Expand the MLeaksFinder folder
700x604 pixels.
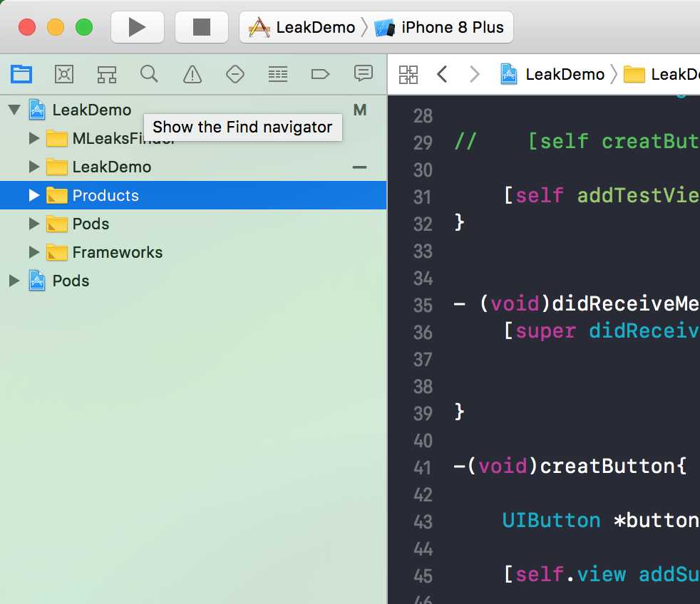tap(34, 138)
